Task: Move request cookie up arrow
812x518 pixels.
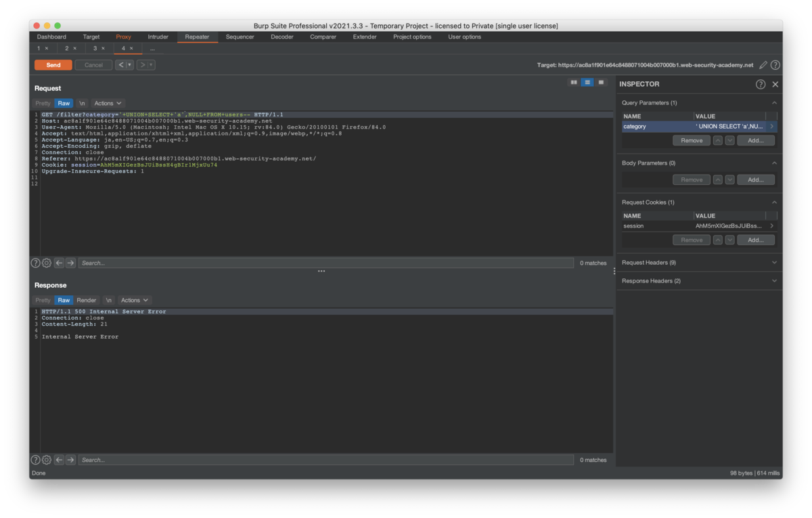Action: pyautogui.click(x=718, y=240)
